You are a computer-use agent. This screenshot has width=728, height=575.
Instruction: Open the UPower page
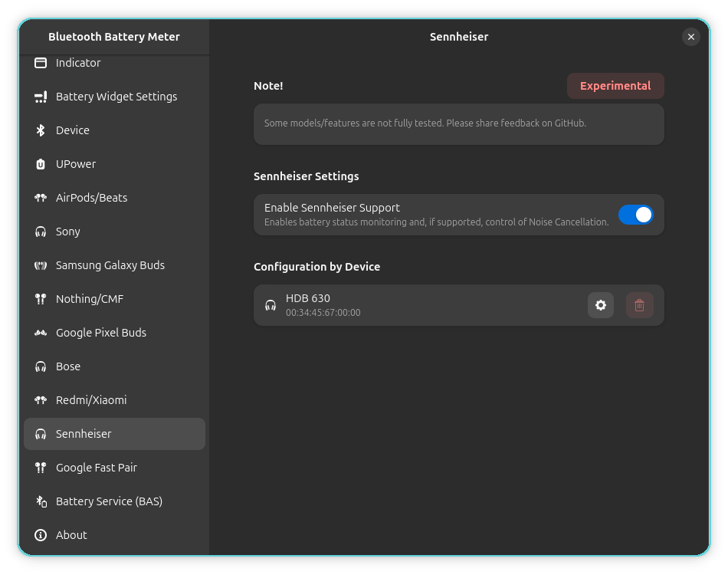coord(114,164)
